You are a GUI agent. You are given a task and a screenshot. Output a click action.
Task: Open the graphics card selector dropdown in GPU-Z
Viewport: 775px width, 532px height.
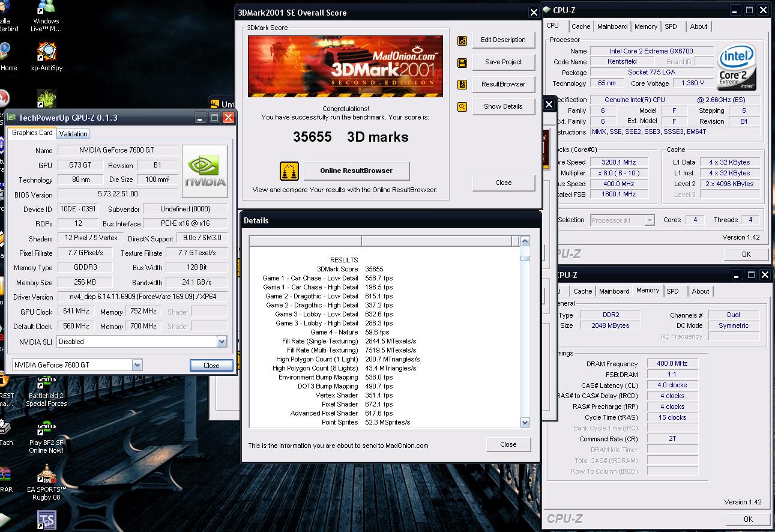point(137,364)
